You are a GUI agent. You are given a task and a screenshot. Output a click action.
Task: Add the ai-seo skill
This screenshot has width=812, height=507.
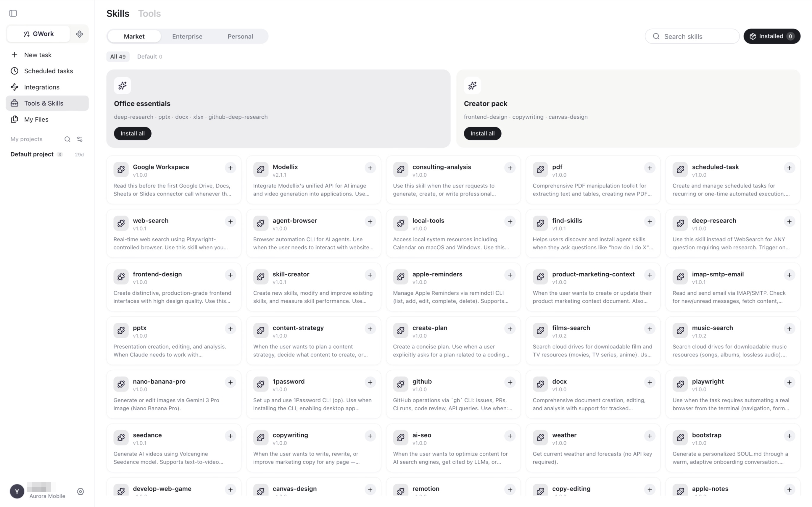click(510, 436)
